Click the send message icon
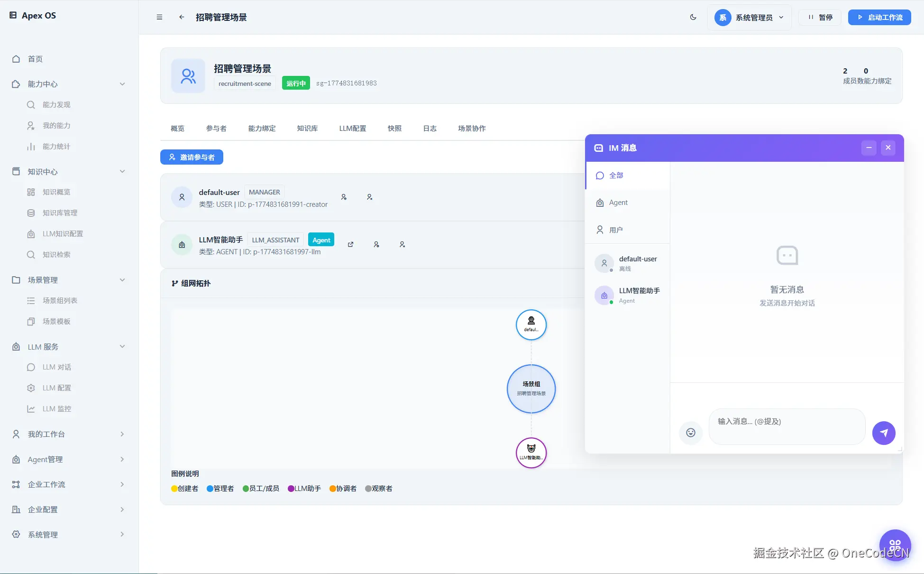The image size is (924, 574). (884, 433)
